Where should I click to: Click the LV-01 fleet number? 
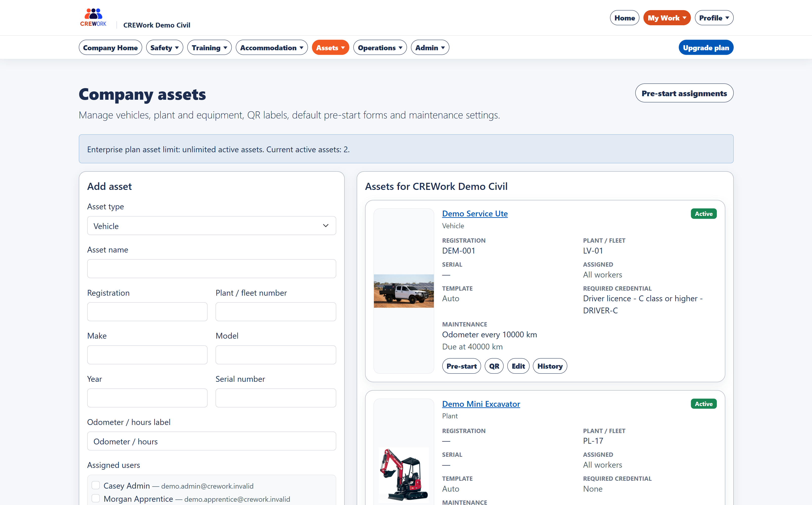(x=593, y=251)
